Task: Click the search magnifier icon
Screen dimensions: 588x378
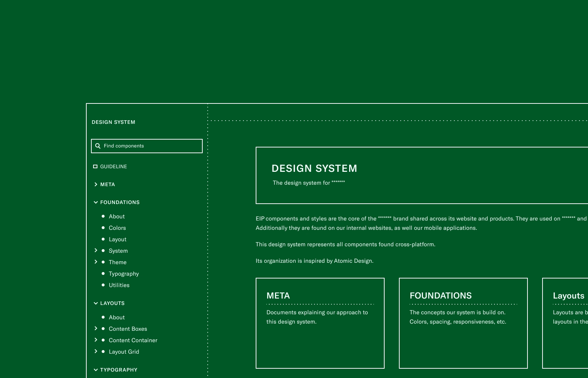Action: [98, 146]
